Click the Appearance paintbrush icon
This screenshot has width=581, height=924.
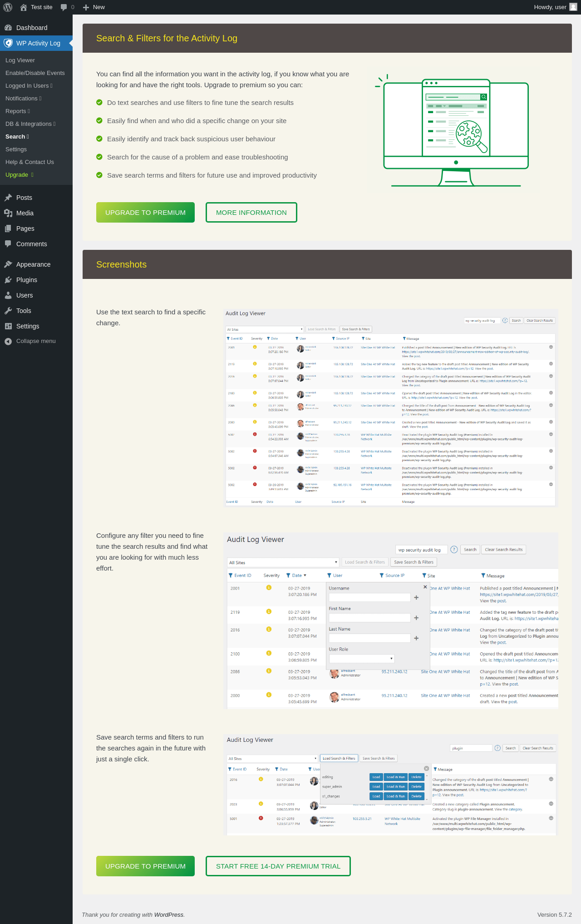8,264
